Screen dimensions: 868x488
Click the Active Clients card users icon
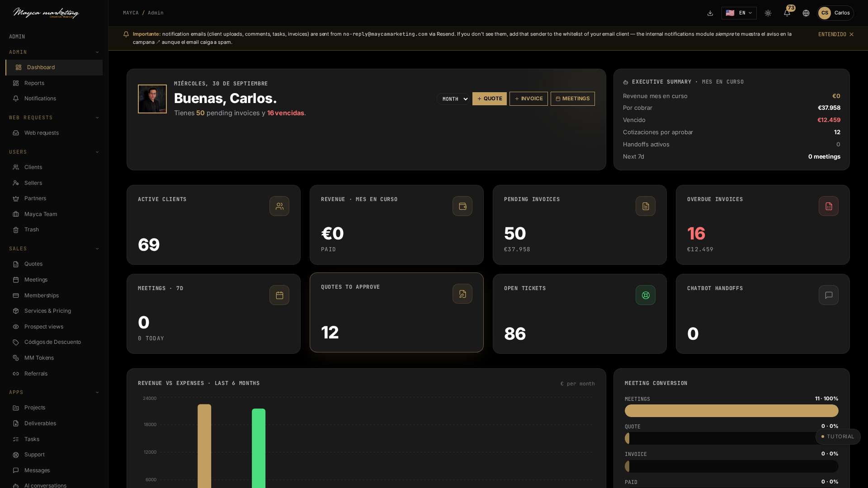click(x=279, y=206)
